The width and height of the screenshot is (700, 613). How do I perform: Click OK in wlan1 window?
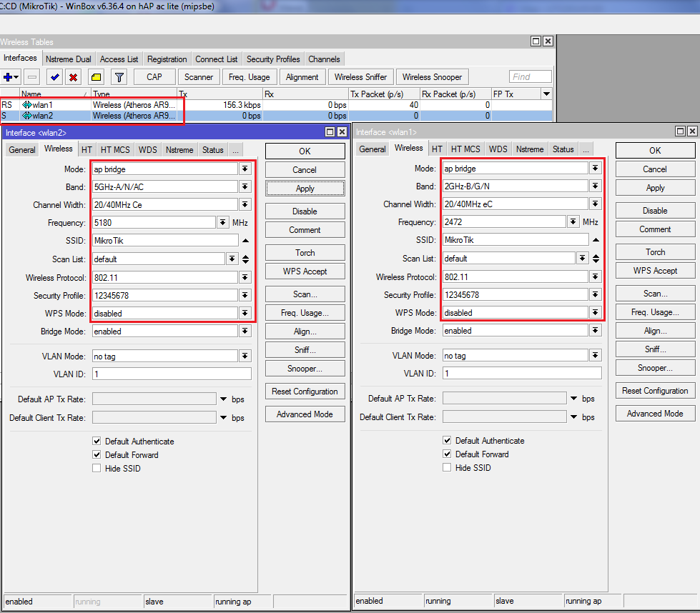(x=655, y=150)
